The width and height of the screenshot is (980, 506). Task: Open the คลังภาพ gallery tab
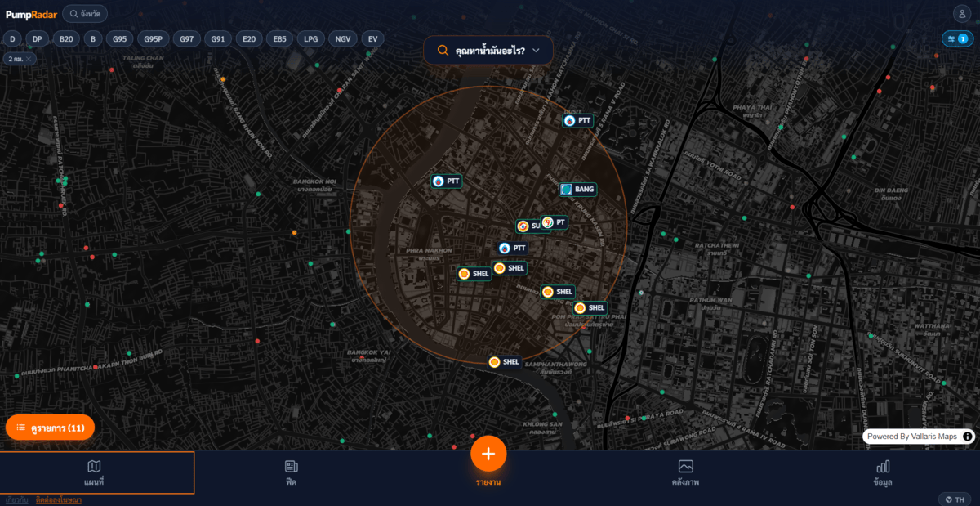pyautogui.click(x=685, y=472)
